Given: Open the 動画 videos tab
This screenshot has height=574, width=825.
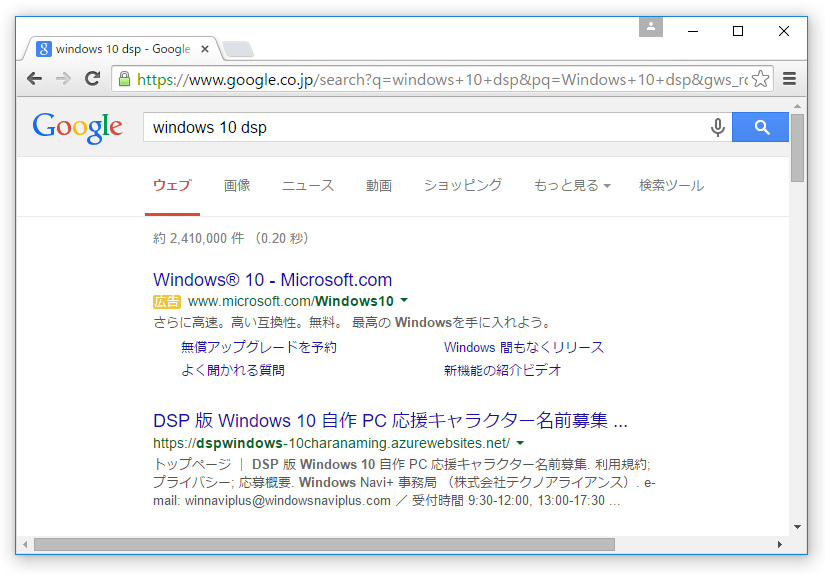Looking at the screenshot, I should click(379, 185).
